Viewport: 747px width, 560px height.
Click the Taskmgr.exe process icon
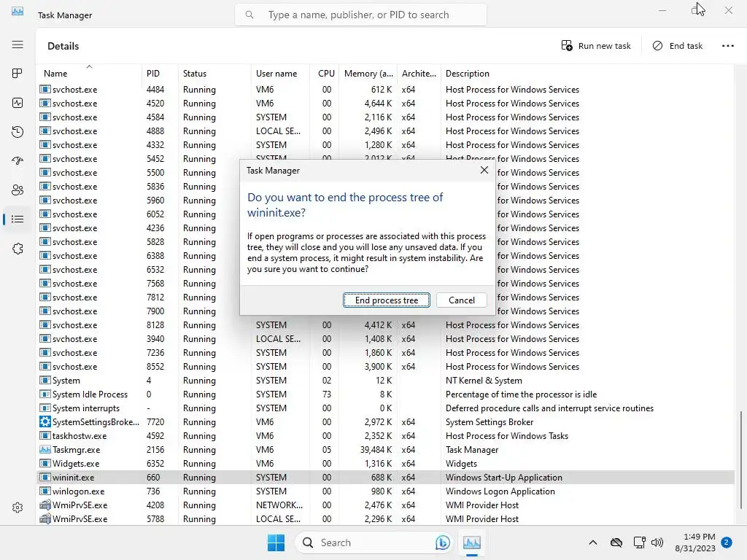tap(45, 449)
